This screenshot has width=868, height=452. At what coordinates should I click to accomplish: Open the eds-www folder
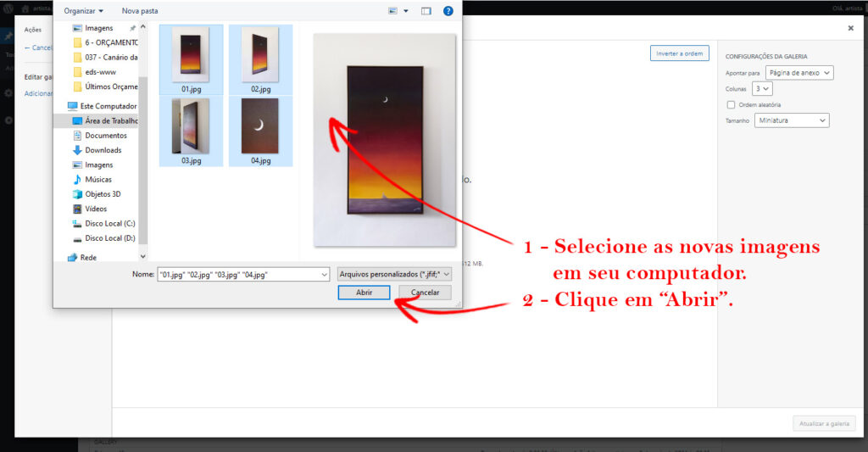pos(95,71)
